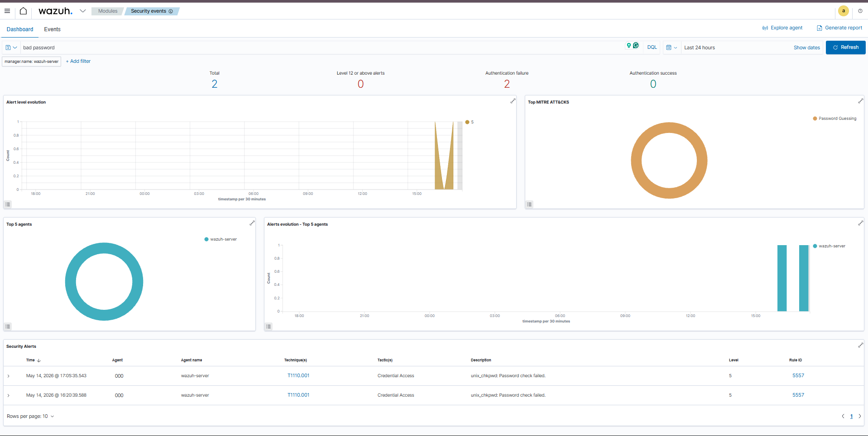Open technique T1110.001 link in first row
Screen dimensions: 868x436
298,376
